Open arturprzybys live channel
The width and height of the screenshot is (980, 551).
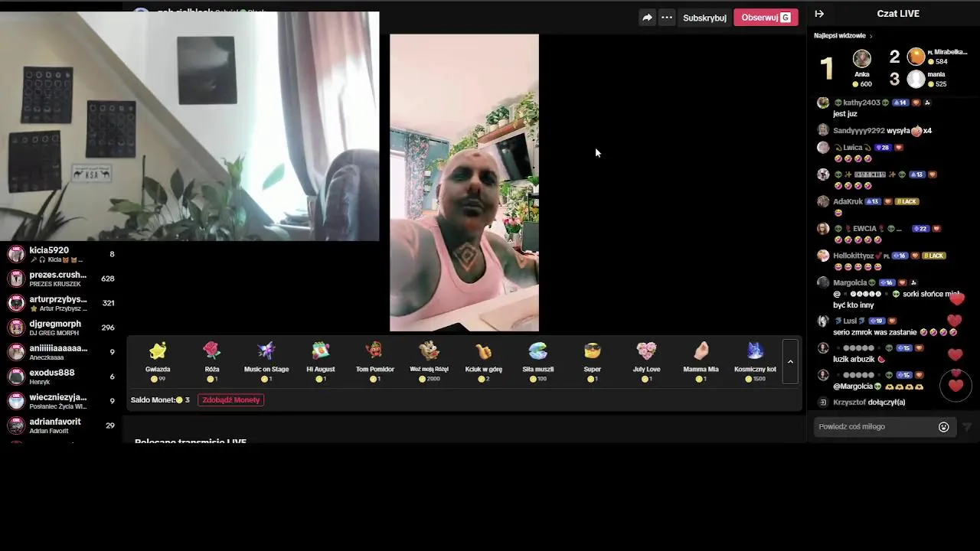coord(61,303)
